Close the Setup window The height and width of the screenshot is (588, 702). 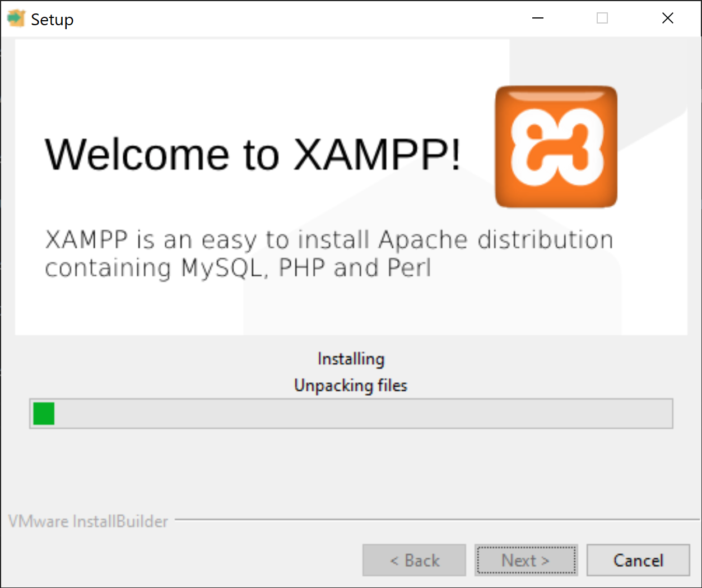coord(668,18)
